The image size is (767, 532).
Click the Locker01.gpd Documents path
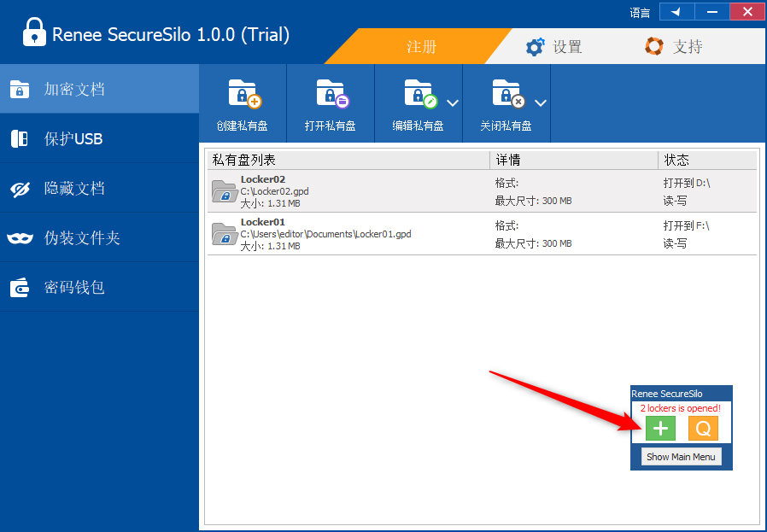325,234
